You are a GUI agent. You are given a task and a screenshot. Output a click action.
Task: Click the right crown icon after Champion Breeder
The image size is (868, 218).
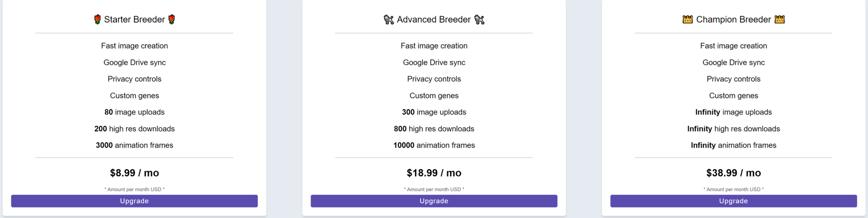click(780, 20)
